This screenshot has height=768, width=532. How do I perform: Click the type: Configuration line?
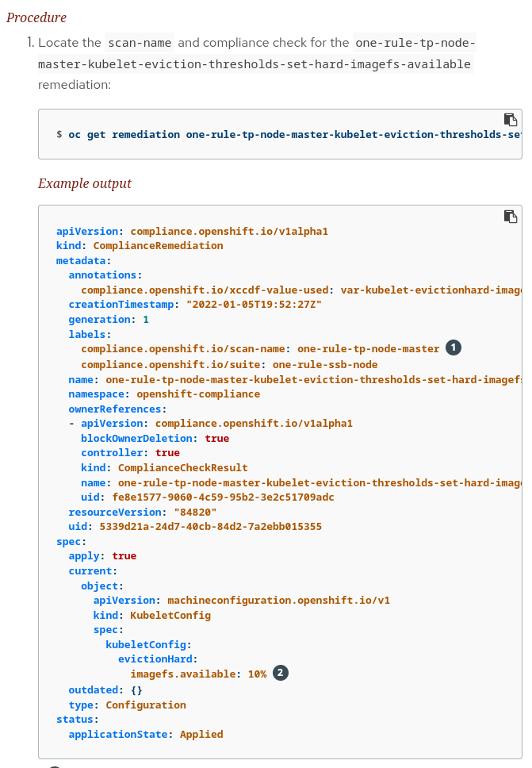click(x=127, y=705)
